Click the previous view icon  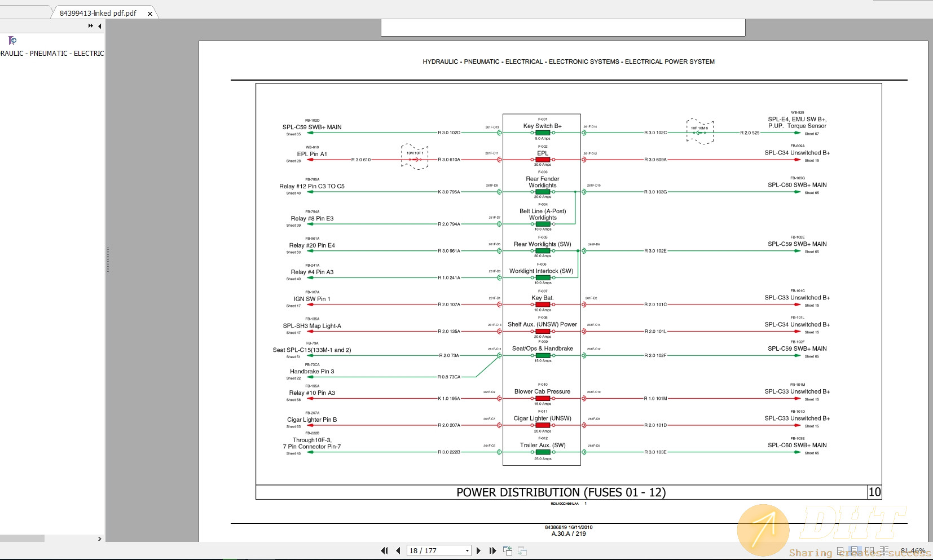pyautogui.click(x=508, y=551)
